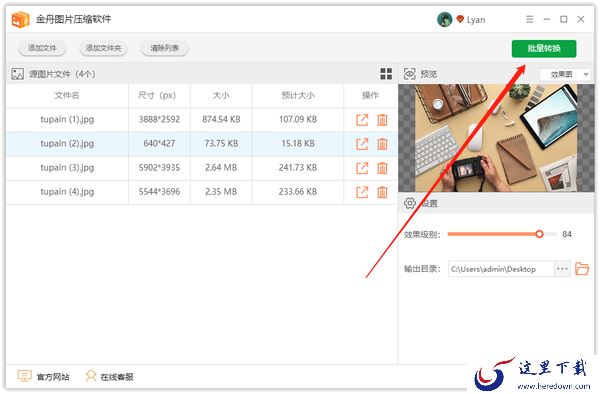Open the export icon for tupain (1).jpg

coord(362,120)
